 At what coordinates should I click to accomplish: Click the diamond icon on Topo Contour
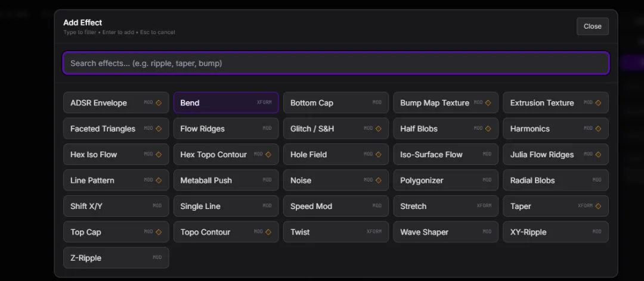(268, 232)
